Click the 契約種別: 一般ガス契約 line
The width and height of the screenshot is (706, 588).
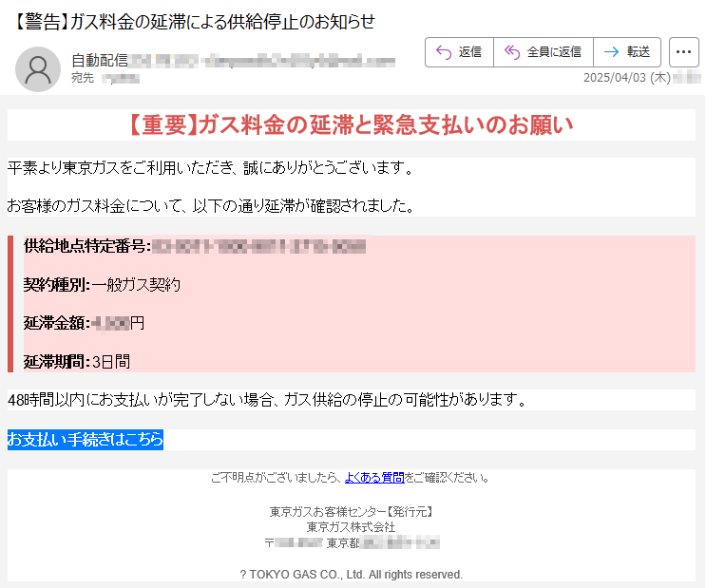click(x=103, y=285)
